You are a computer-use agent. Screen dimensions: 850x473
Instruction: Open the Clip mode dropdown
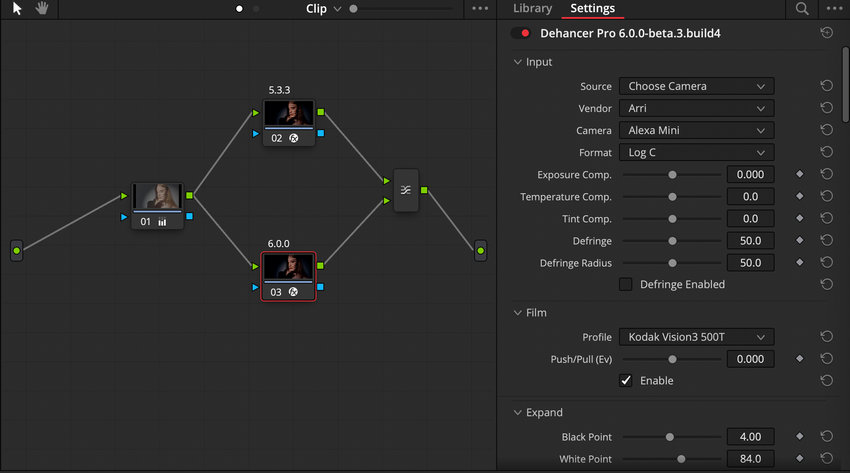pyautogui.click(x=324, y=9)
